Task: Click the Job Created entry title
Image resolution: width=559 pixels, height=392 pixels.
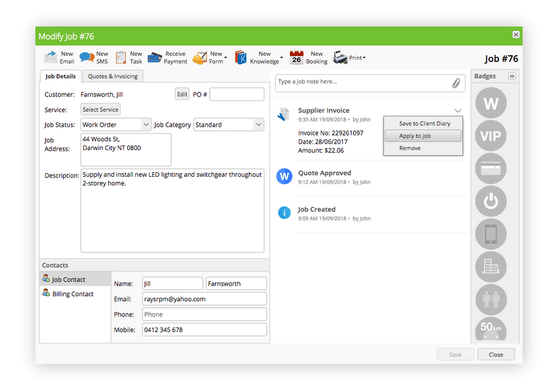Action: (x=317, y=209)
